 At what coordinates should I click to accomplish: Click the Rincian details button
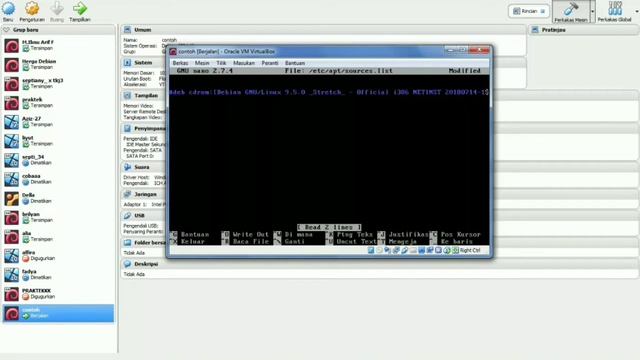(x=529, y=11)
